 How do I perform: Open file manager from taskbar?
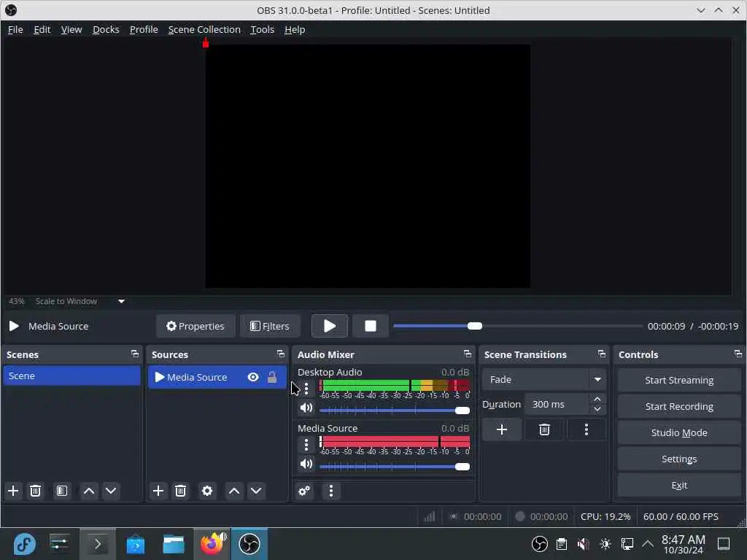click(x=174, y=544)
